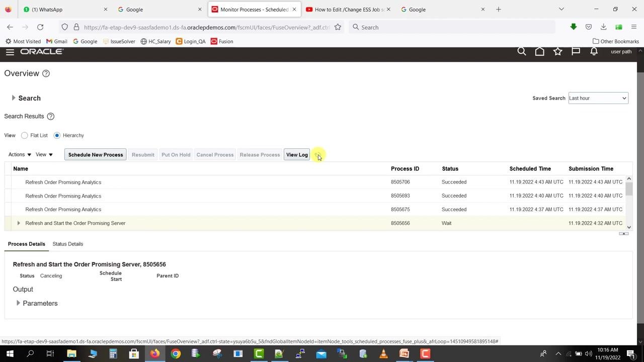This screenshot has width=644, height=362.
Task: Reload the page with browser refresh
Action: (x=40, y=27)
